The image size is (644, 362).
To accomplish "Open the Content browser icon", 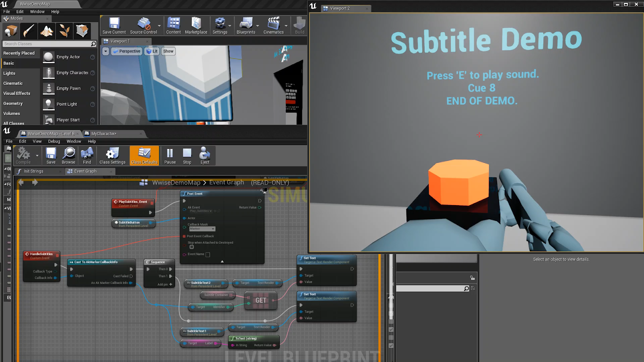I will pos(173,26).
